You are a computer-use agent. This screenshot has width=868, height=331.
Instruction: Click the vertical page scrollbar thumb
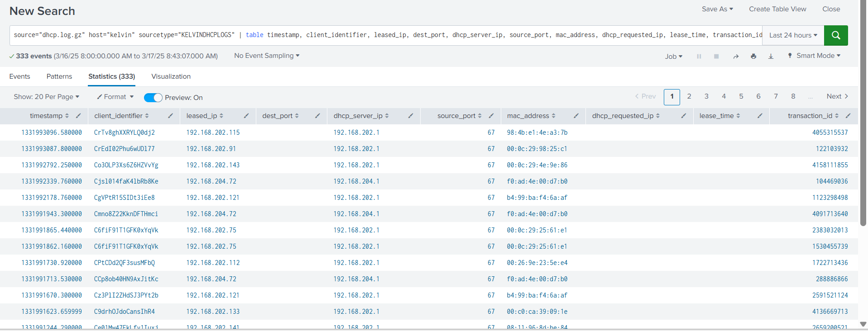(863, 113)
